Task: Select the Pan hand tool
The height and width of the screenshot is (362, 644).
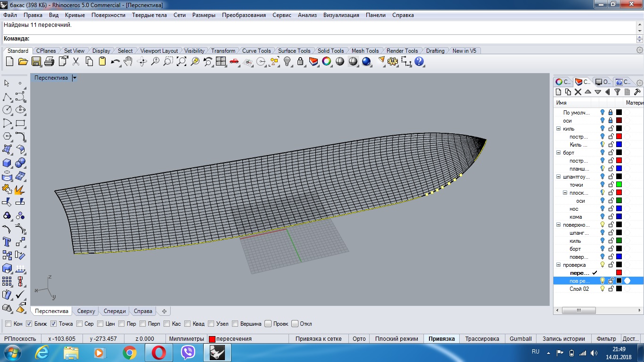Action: (x=128, y=61)
